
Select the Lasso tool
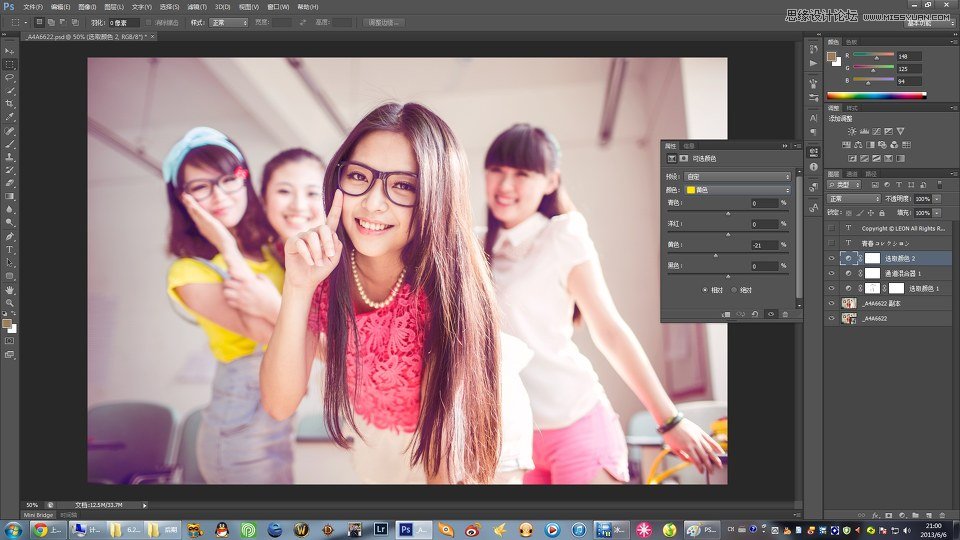(x=10, y=78)
